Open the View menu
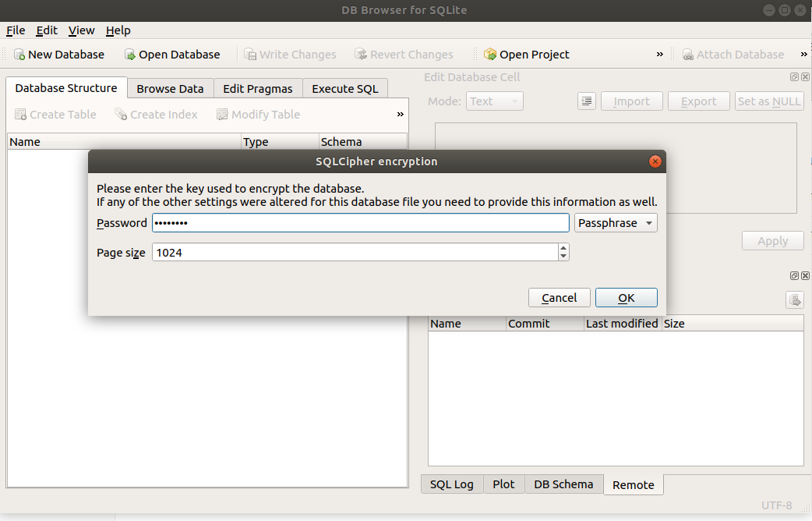The height and width of the screenshot is (521, 812). click(81, 30)
